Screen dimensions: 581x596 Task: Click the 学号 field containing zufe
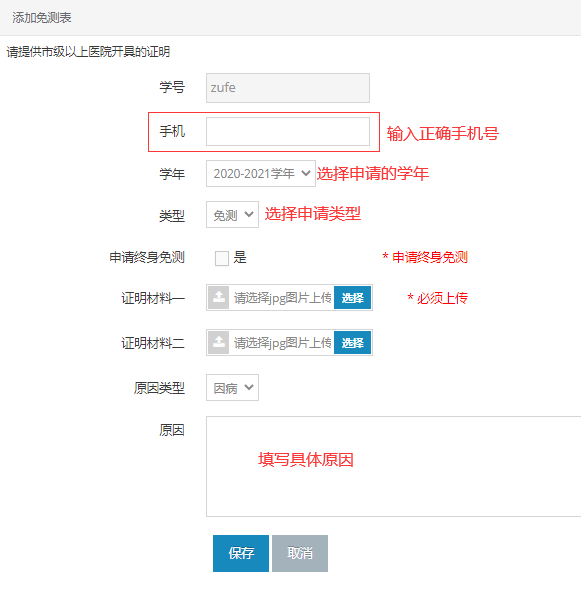point(288,88)
